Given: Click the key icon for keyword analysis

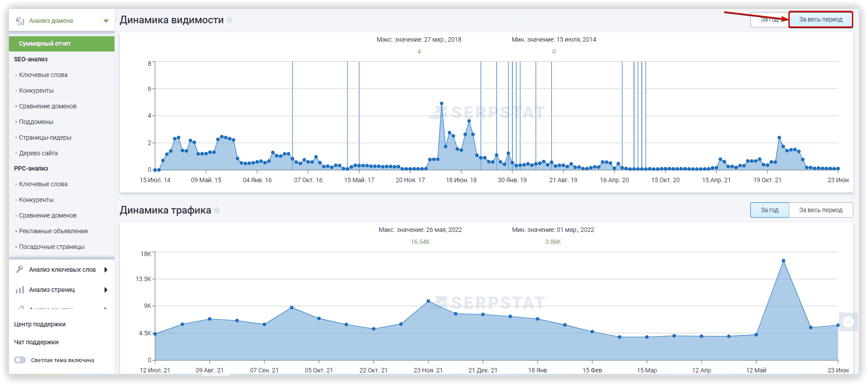Looking at the screenshot, I should [20, 269].
